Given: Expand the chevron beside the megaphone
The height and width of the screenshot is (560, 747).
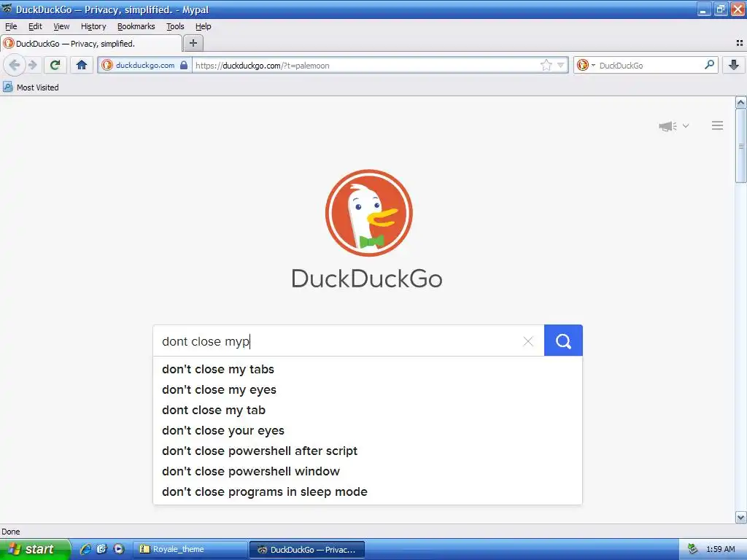Looking at the screenshot, I should 686,125.
